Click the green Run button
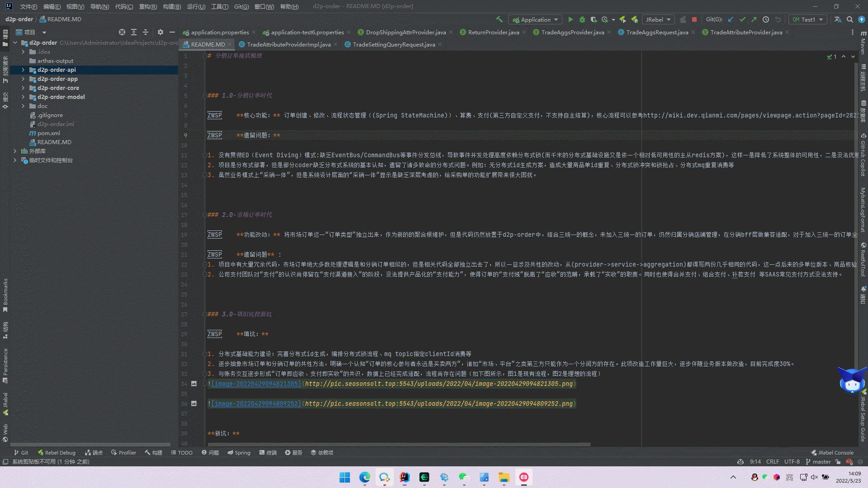Viewport: 868px width, 488px height. (x=571, y=19)
